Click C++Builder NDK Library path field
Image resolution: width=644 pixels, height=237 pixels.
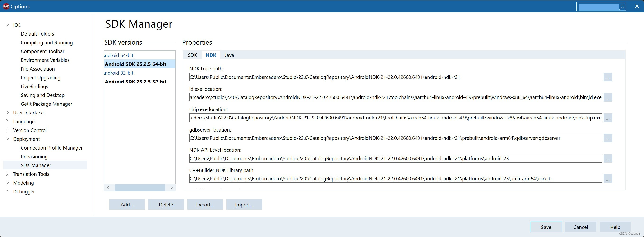click(395, 178)
